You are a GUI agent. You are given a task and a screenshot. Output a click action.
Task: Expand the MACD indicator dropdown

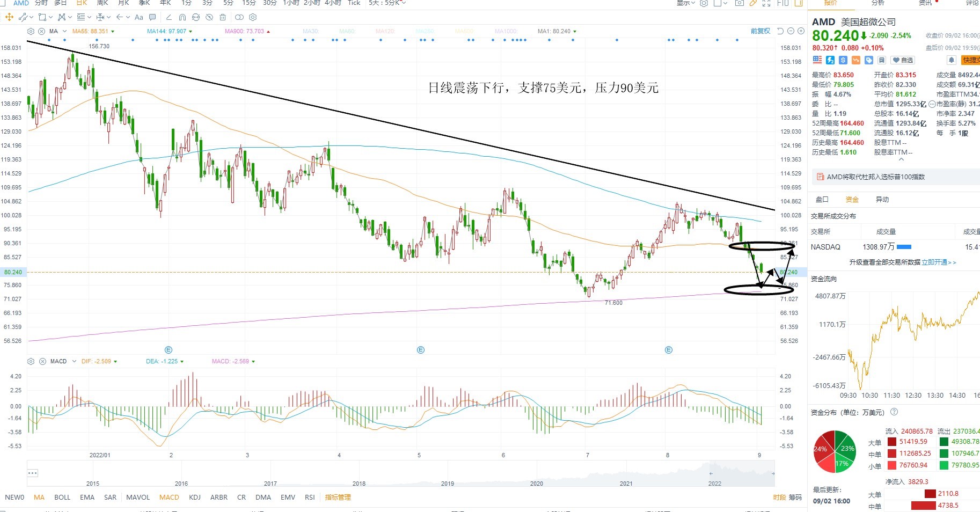point(74,361)
